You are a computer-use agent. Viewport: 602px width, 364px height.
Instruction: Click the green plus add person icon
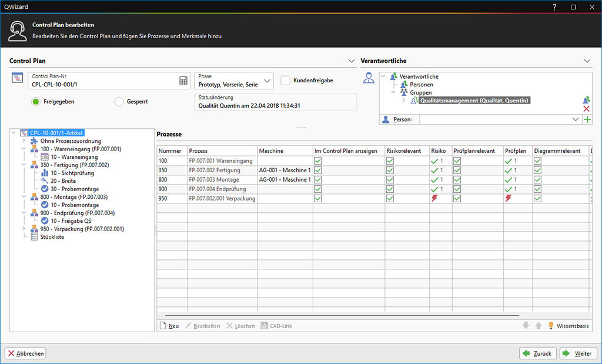(x=587, y=119)
